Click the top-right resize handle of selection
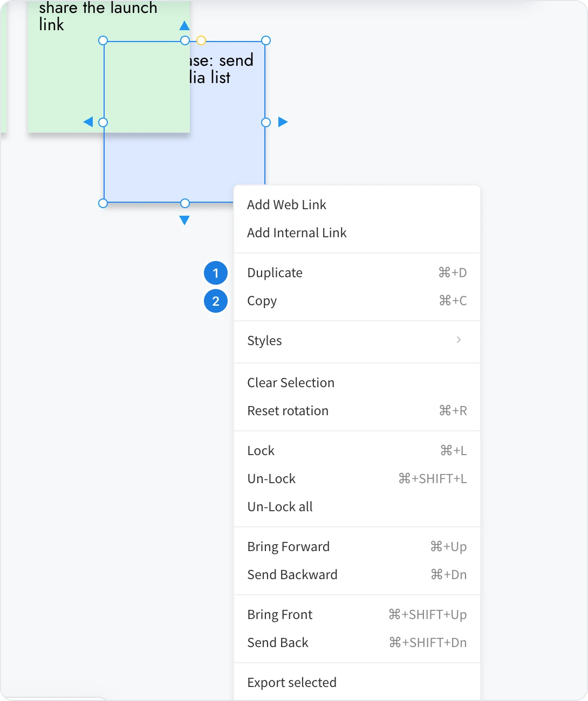 click(266, 40)
